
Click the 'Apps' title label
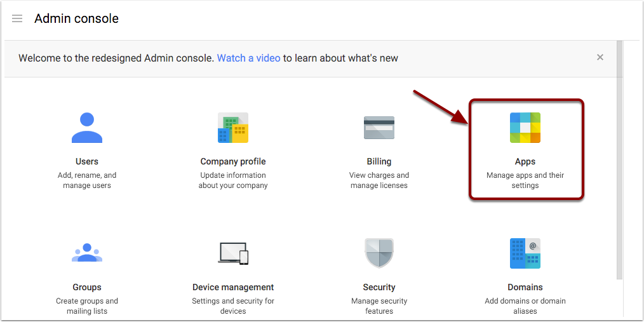pyautogui.click(x=525, y=161)
